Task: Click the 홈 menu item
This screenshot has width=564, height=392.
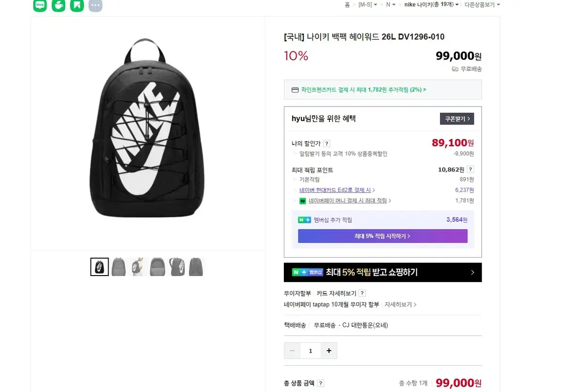Action: [x=347, y=5]
